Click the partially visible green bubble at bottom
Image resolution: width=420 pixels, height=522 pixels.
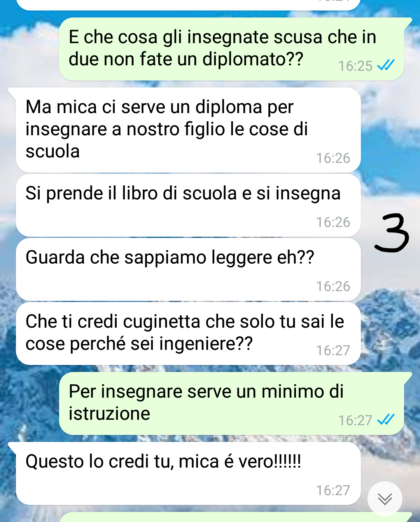click(x=235, y=517)
